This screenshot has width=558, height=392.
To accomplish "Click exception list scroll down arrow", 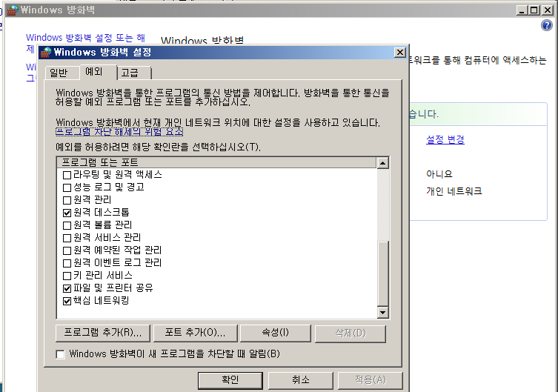I will [382, 312].
